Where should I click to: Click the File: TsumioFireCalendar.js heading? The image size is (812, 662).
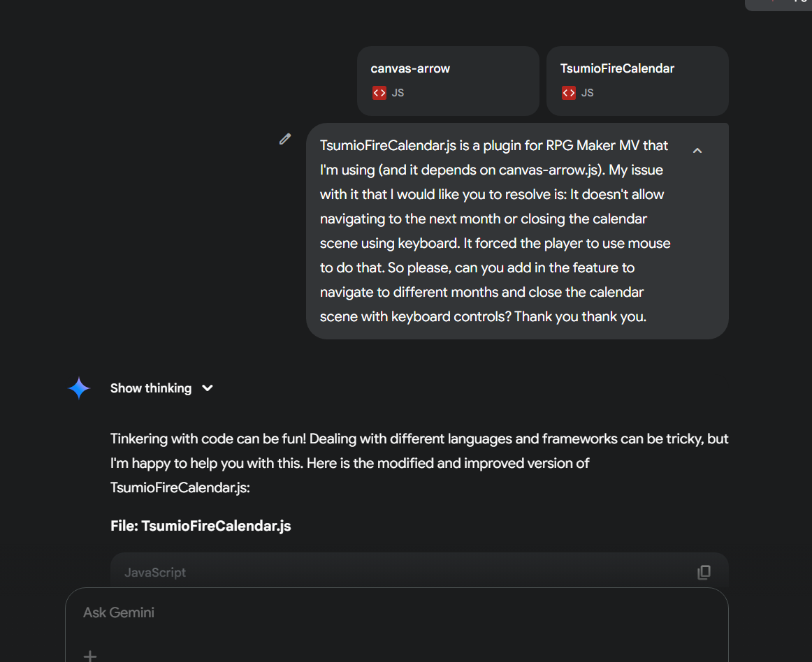(x=201, y=526)
